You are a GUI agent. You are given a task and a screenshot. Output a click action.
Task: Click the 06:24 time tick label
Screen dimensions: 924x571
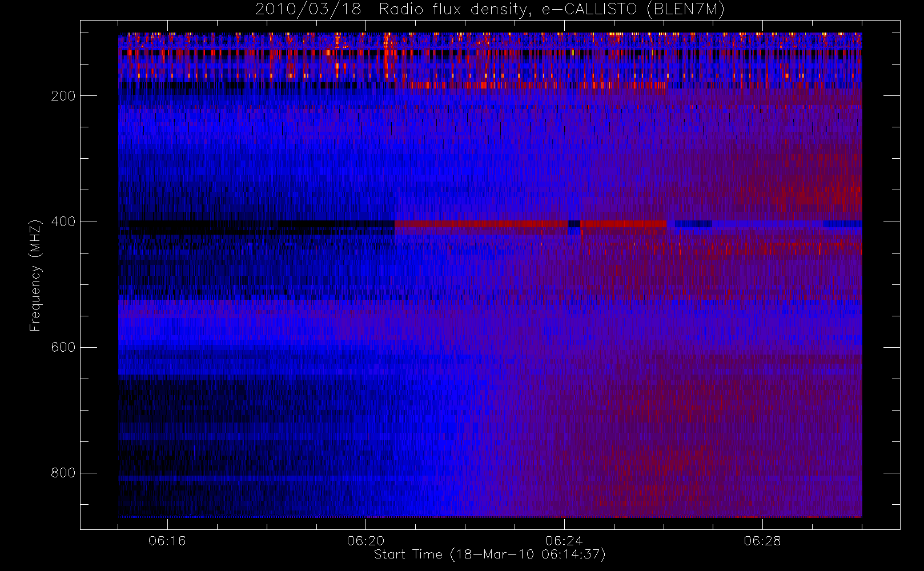pyautogui.click(x=564, y=541)
